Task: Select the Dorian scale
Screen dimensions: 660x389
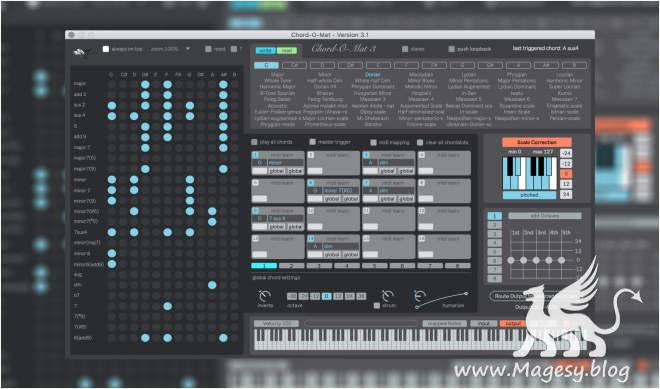Action: pos(373,75)
